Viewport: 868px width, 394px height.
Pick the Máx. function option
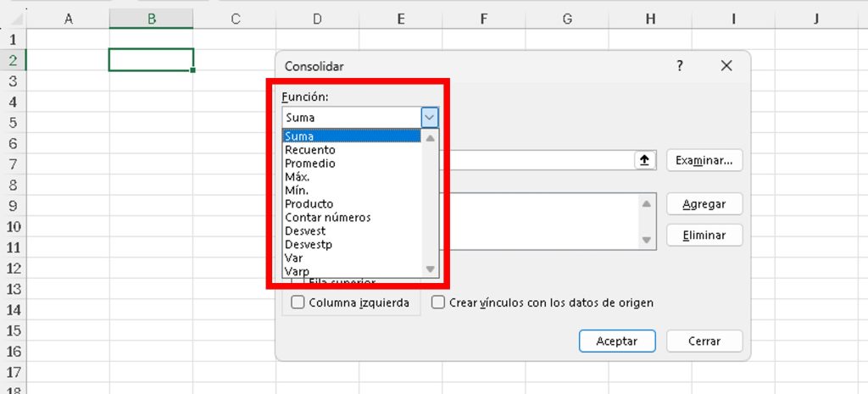tap(298, 177)
